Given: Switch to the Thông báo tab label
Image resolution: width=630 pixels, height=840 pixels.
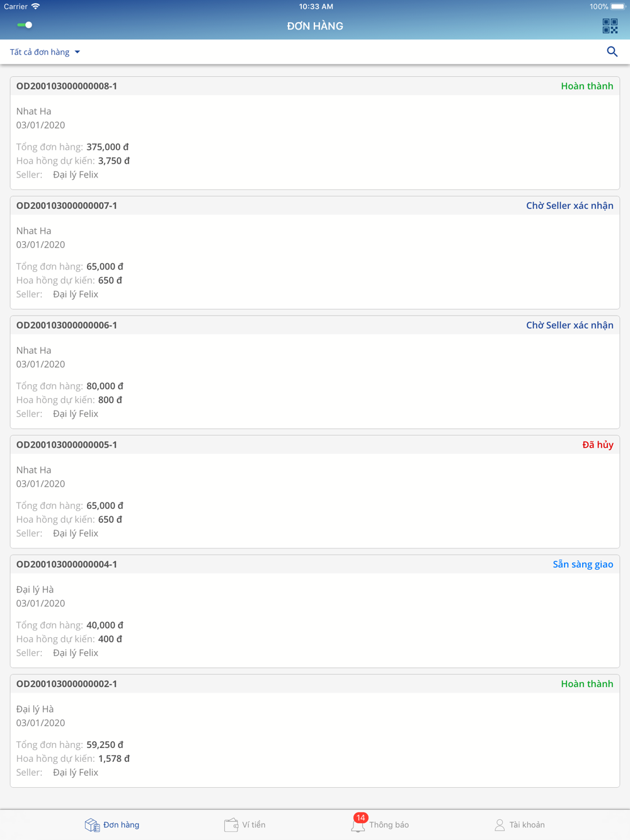Looking at the screenshot, I should (389, 825).
